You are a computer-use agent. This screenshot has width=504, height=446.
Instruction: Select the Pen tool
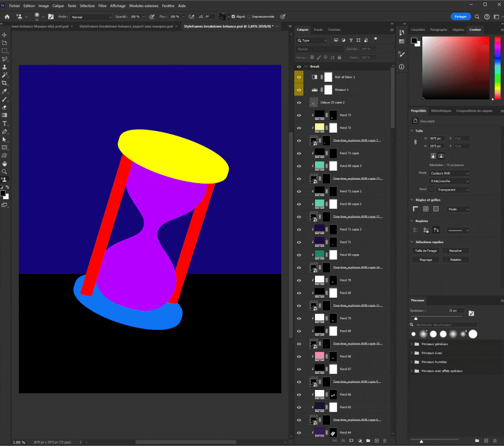click(x=4, y=132)
